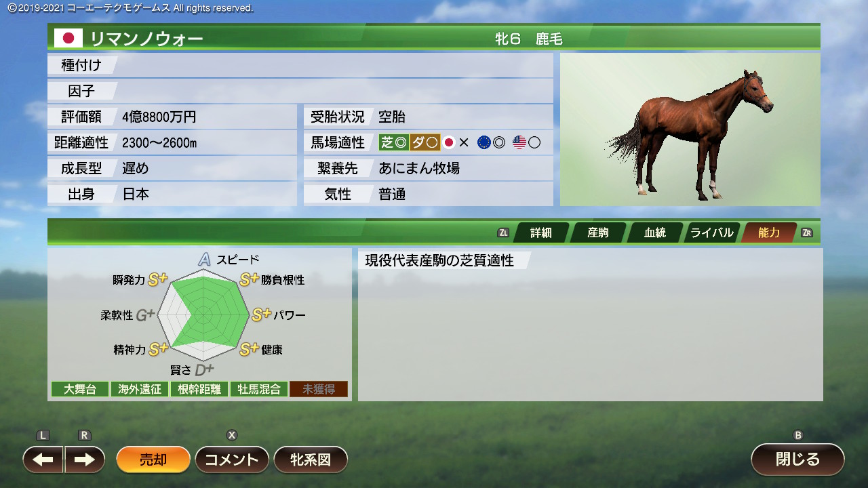
Task: Select the 未獲得 trait slot
Action: click(x=319, y=389)
